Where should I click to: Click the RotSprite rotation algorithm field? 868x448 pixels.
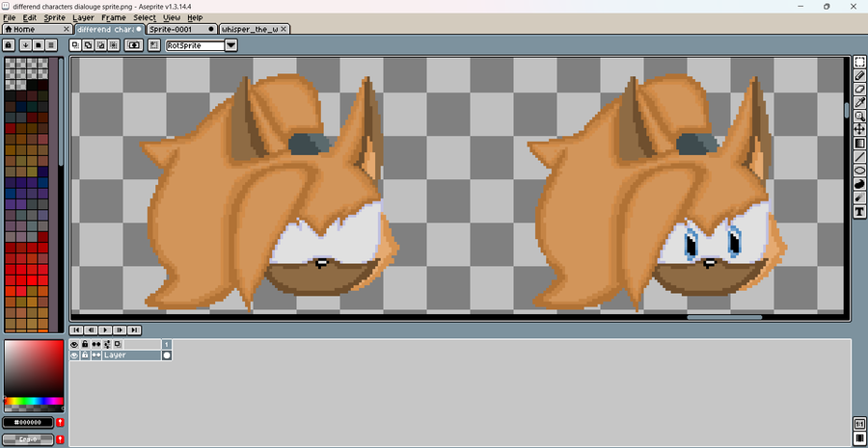[196, 45]
